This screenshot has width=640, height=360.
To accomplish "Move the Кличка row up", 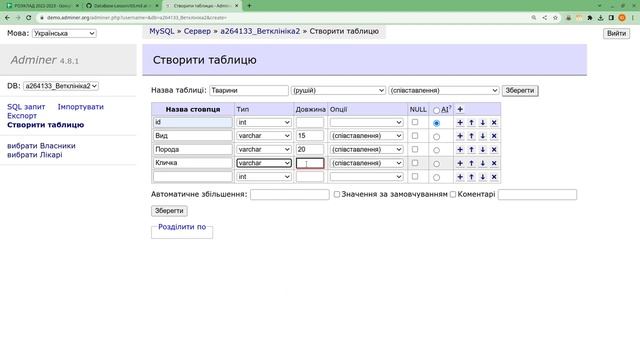I will point(471,163).
